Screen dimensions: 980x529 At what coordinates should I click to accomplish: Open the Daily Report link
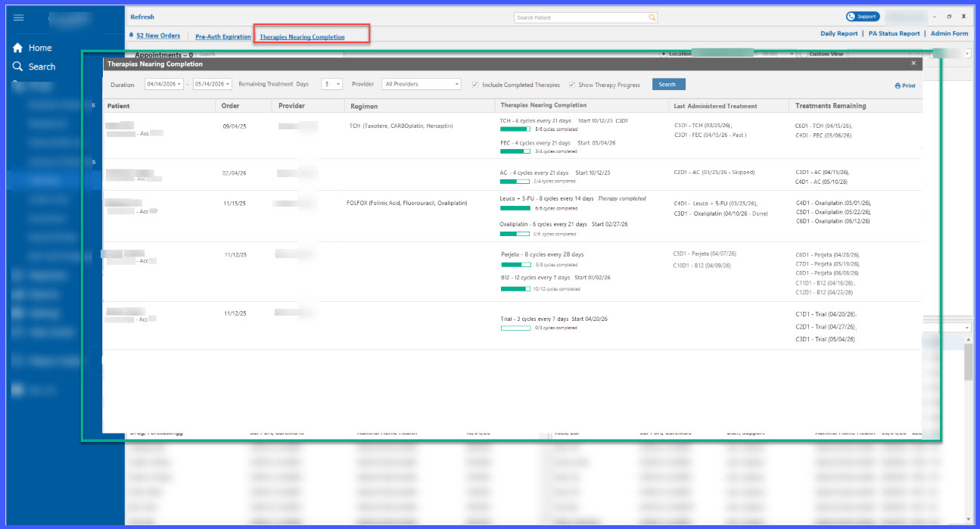(x=839, y=33)
